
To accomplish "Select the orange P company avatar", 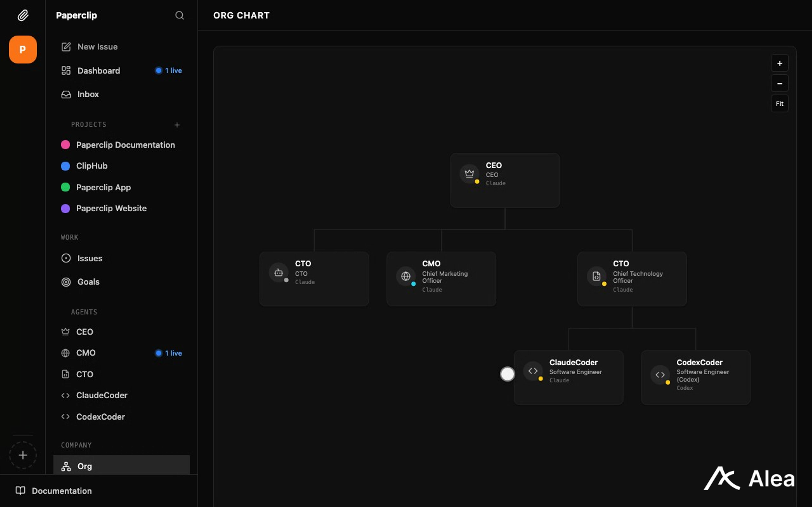I will pos(23,50).
